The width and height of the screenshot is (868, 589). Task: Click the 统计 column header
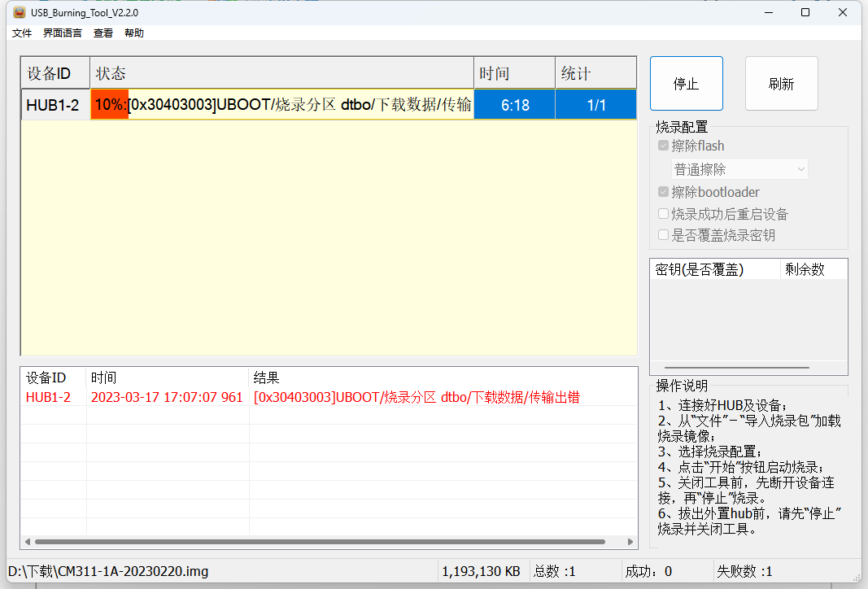coord(595,73)
